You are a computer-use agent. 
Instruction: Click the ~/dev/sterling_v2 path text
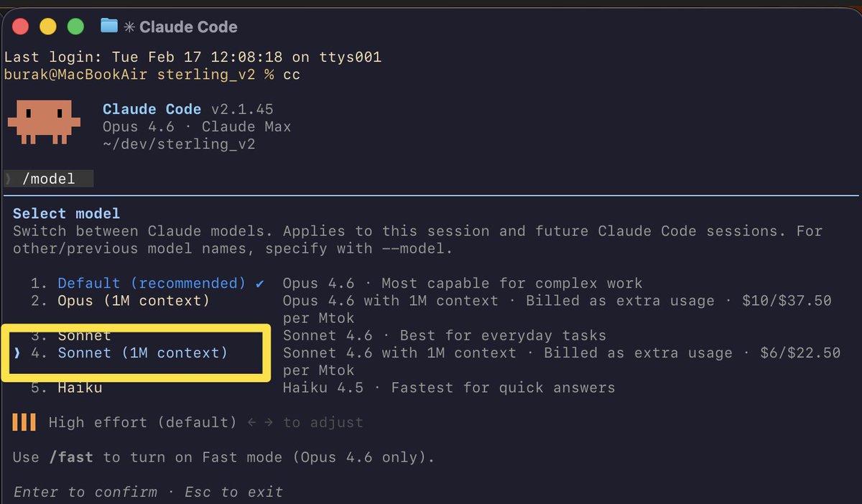pyautogui.click(x=179, y=144)
